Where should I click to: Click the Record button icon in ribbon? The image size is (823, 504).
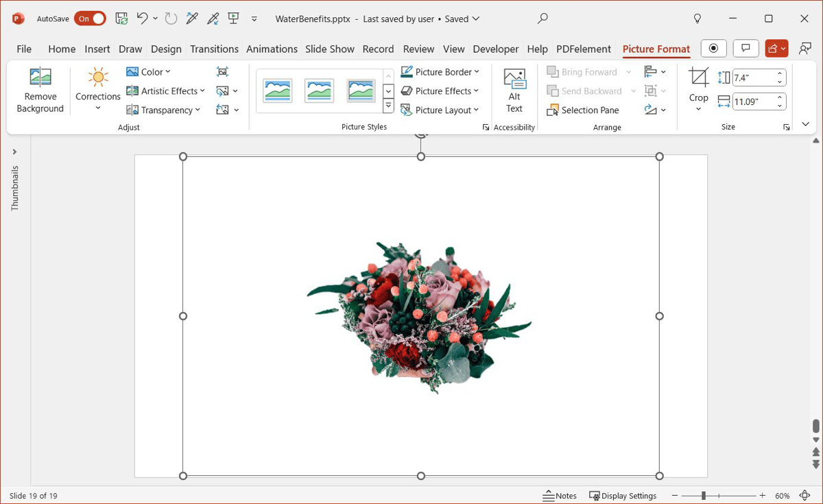pos(714,48)
